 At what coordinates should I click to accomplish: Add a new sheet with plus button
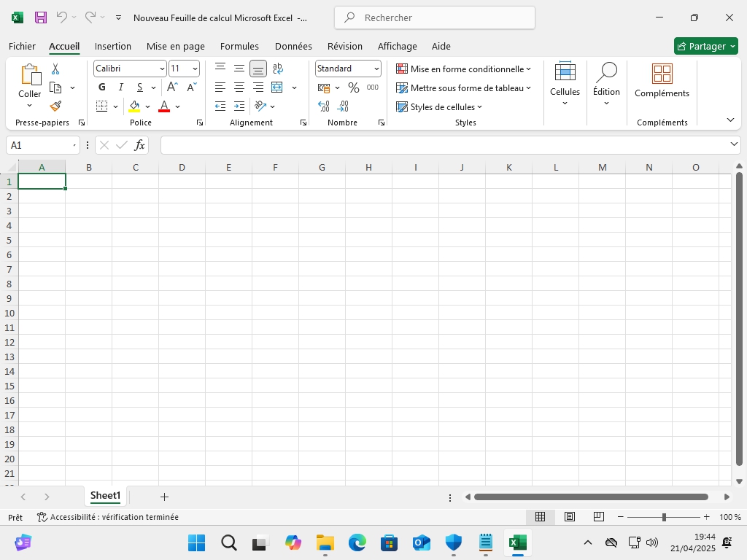pyautogui.click(x=164, y=497)
